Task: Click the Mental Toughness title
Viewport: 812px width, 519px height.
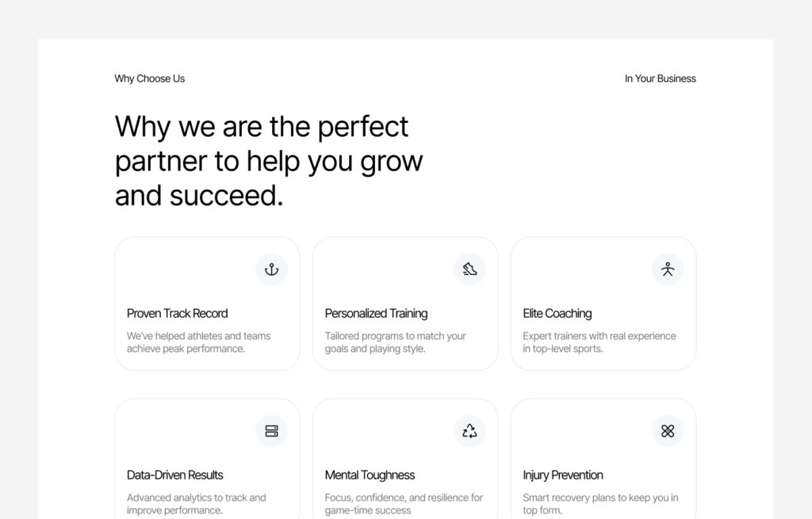Action: point(370,475)
